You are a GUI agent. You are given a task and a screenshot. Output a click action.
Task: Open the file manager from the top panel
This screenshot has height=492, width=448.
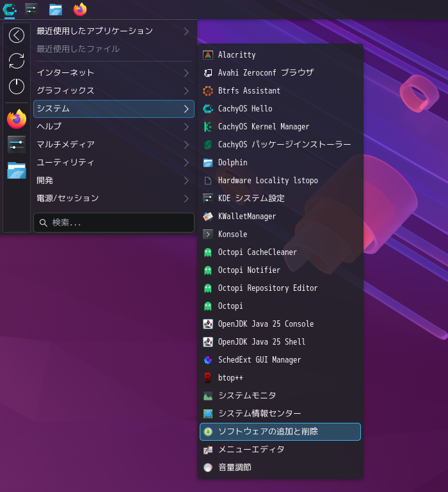click(56, 10)
